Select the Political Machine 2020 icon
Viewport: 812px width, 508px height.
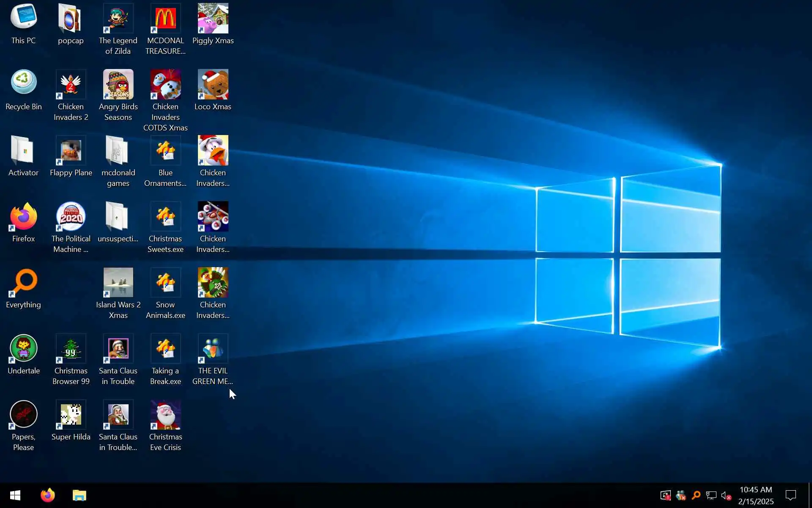click(71, 217)
